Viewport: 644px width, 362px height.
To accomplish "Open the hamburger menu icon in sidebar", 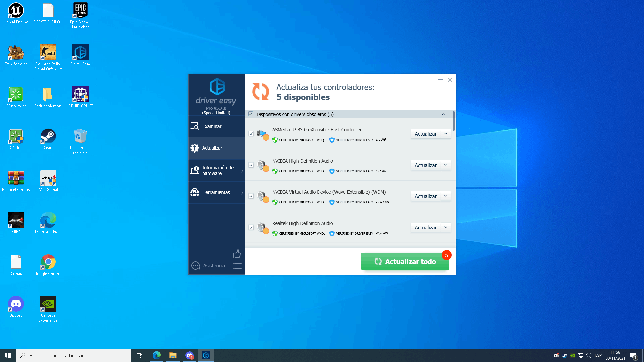I will coord(237,266).
